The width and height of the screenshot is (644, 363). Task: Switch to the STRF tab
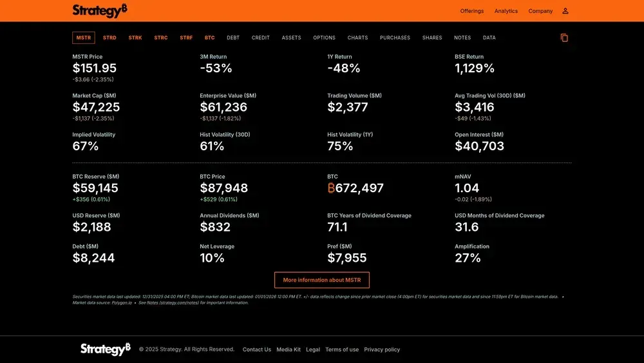[186, 38]
